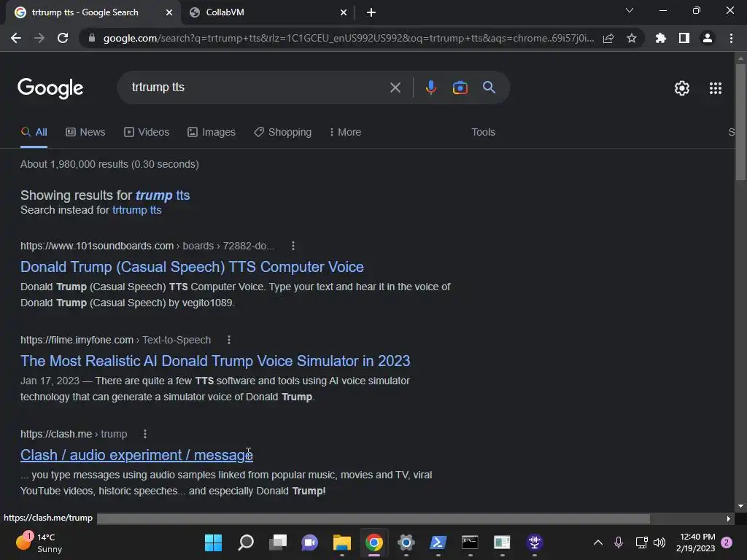Switch to News results
Viewport: 747px width, 560px height.
point(85,133)
